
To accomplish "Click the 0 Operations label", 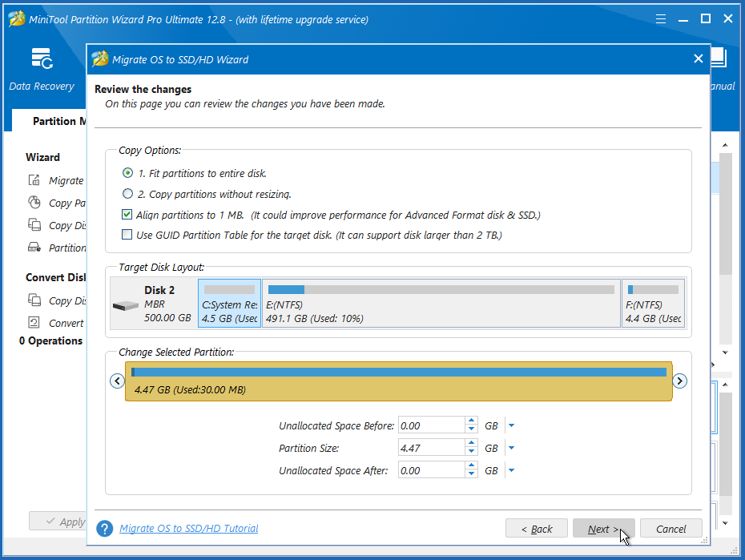I will (50, 340).
